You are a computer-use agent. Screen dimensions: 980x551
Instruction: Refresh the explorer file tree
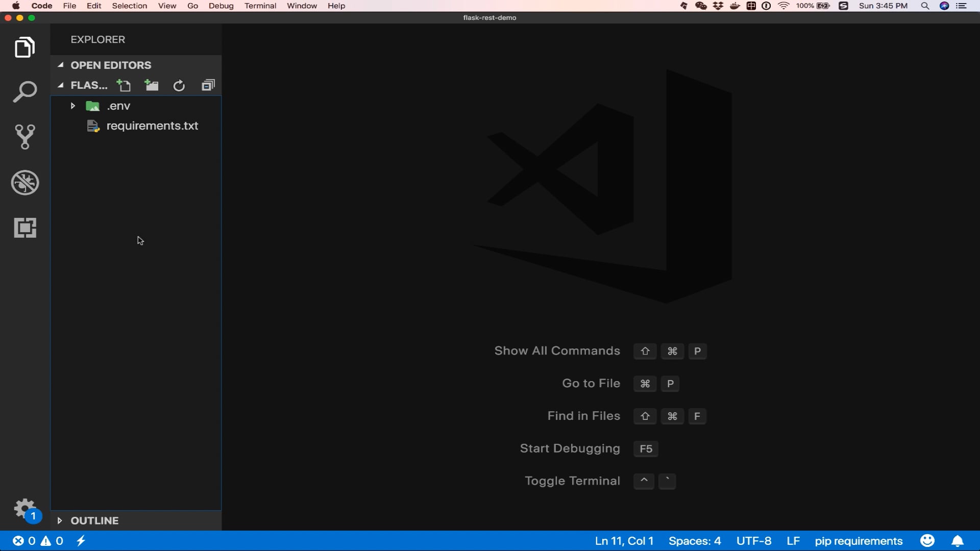pyautogui.click(x=179, y=86)
